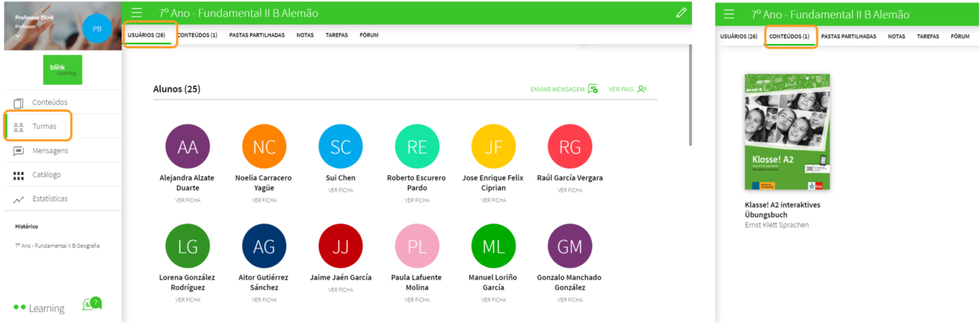Click the Ver Pais parents icon
The height and width of the screenshot is (325, 980).
642,89
